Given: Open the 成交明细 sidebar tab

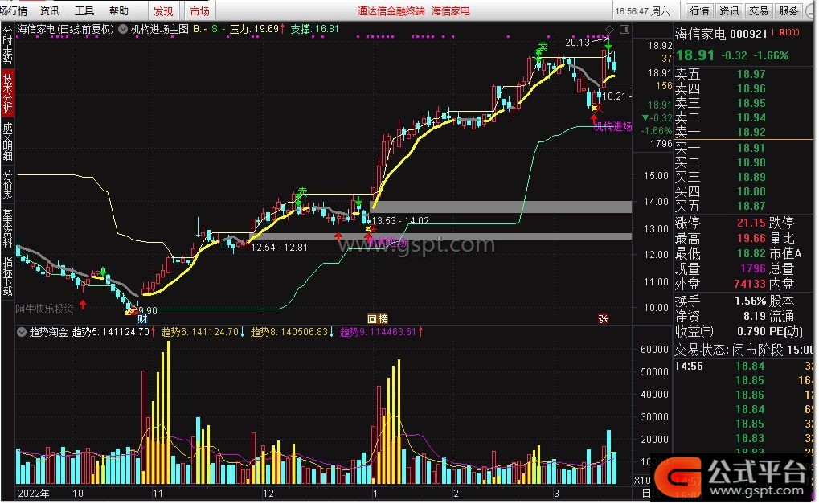Looking at the screenshot, I should (x=7, y=141).
